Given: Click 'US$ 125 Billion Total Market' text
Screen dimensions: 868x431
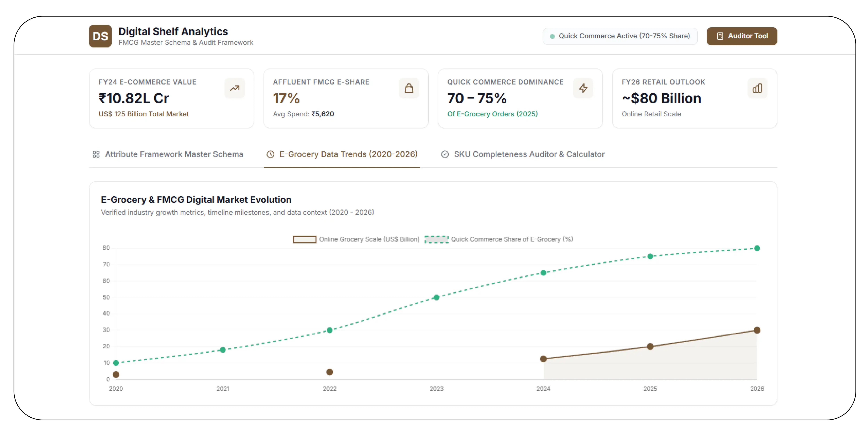Looking at the screenshot, I should [144, 114].
